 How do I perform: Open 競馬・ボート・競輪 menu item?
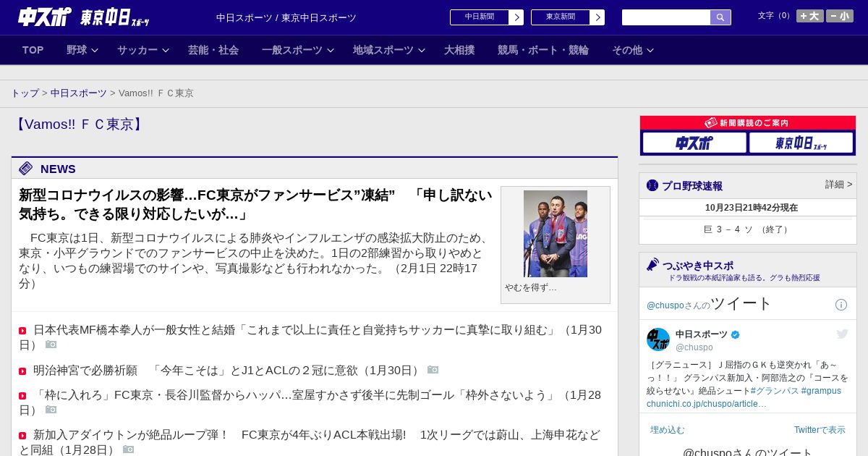click(x=543, y=50)
